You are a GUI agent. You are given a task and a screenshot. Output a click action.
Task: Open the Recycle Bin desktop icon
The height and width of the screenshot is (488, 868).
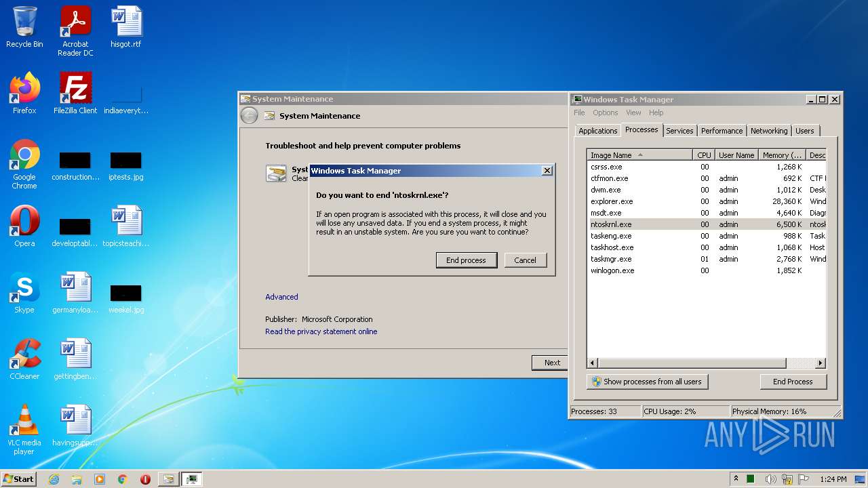pyautogui.click(x=24, y=27)
